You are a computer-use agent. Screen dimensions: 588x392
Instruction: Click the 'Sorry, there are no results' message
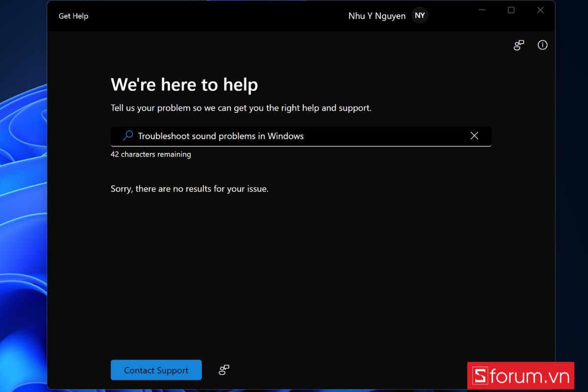[190, 189]
